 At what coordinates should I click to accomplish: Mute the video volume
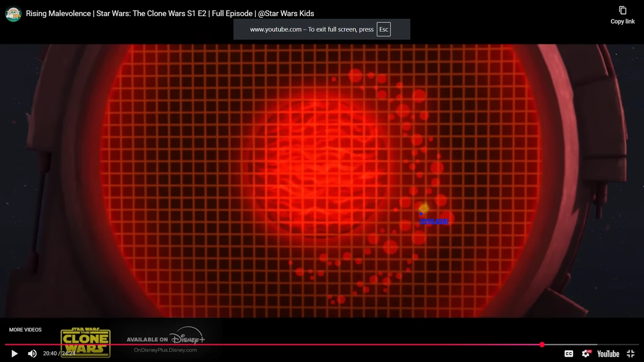tap(32, 353)
